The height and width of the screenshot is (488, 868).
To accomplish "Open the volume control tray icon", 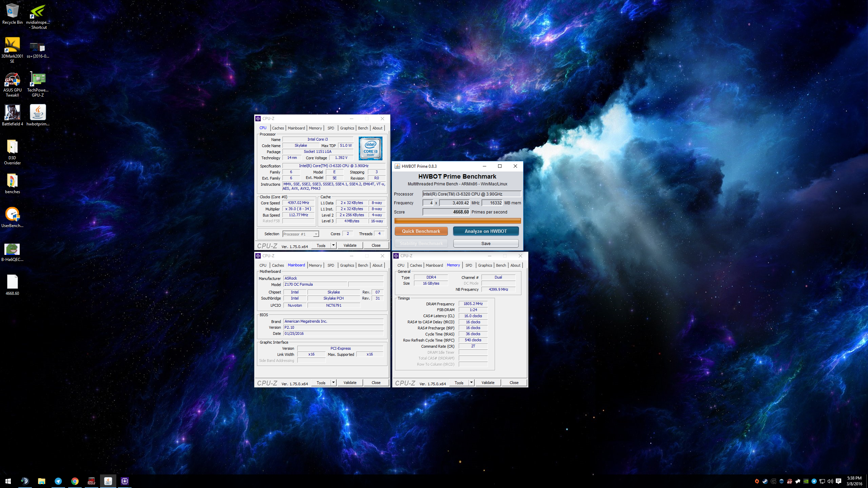I will 830,481.
